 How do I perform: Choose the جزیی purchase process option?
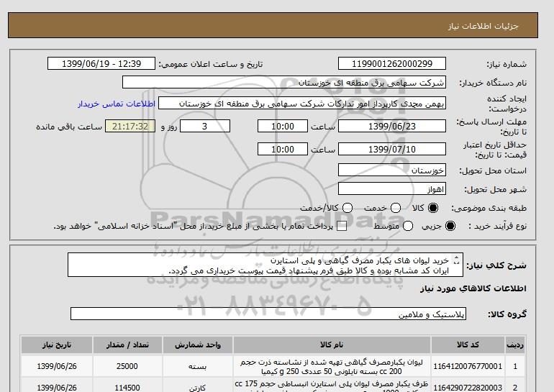[x=451, y=226]
